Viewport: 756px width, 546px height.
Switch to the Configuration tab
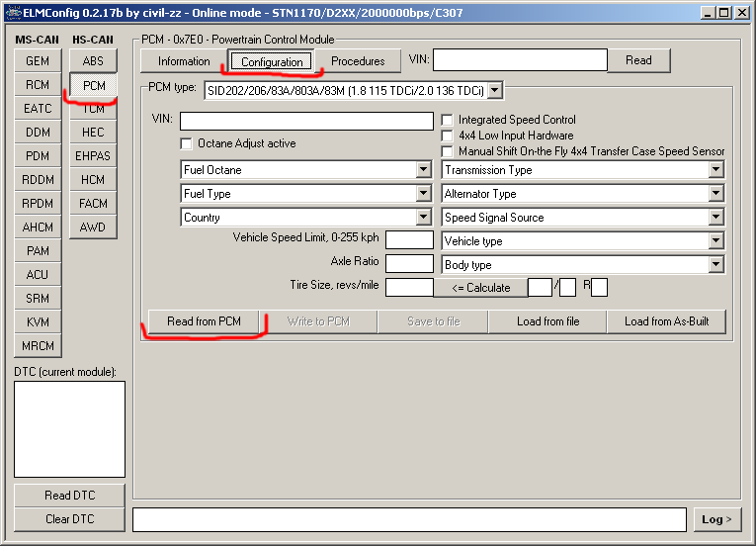tap(272, 61)
